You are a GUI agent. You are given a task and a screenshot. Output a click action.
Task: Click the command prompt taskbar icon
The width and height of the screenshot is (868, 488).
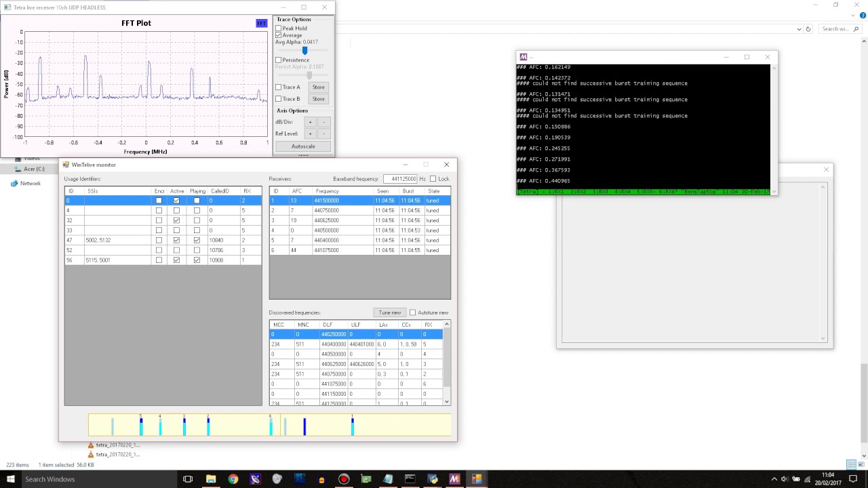pos(410,479)
